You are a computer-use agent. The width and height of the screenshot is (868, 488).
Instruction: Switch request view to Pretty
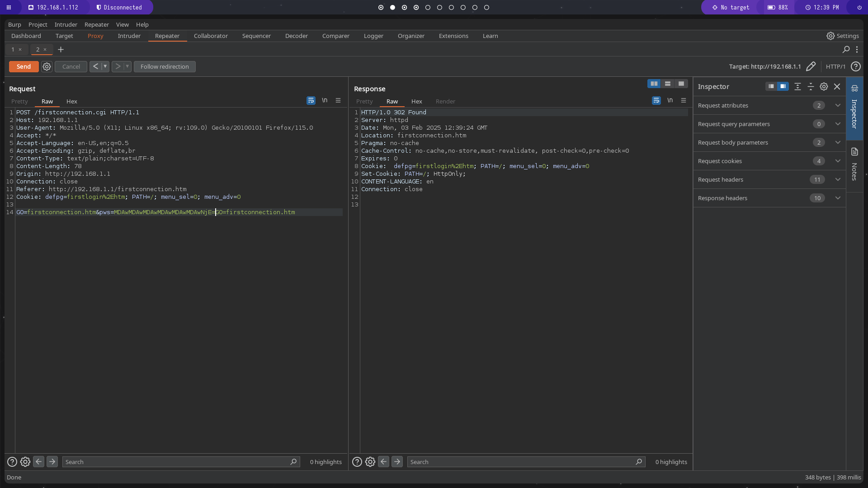[19, 101]
